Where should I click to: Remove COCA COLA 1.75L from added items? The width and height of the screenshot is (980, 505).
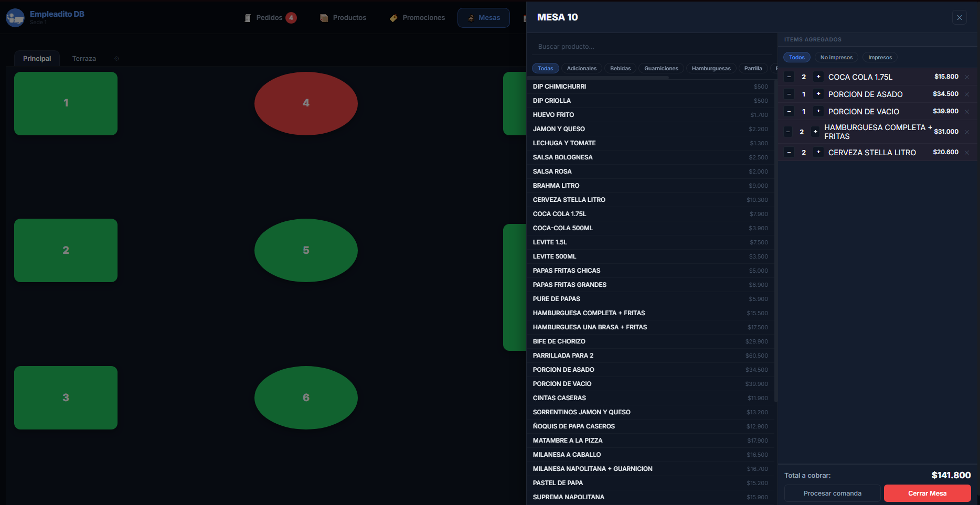click(x=966, y=77)
